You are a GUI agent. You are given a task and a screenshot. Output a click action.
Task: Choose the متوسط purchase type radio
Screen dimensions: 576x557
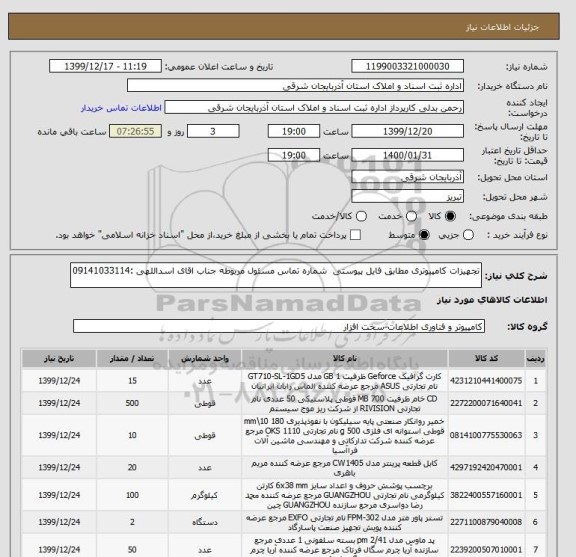[424, 235]
